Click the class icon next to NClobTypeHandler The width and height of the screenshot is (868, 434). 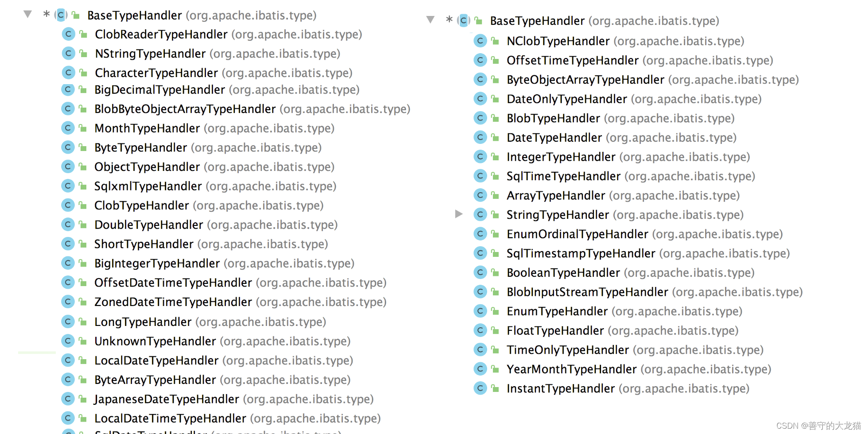coord(480,41)
